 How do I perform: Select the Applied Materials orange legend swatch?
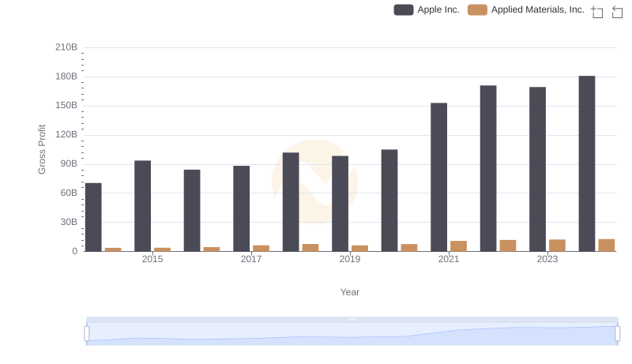(477, 9)
